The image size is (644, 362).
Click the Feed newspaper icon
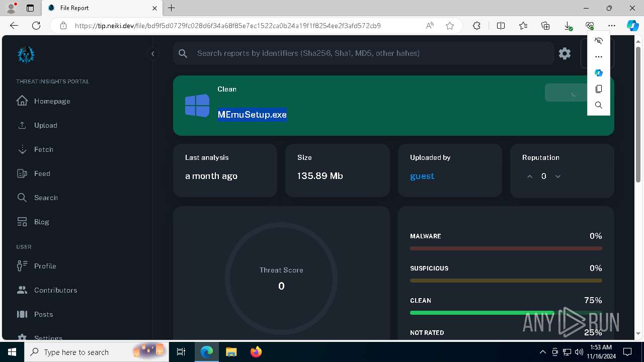coord(22,173)
